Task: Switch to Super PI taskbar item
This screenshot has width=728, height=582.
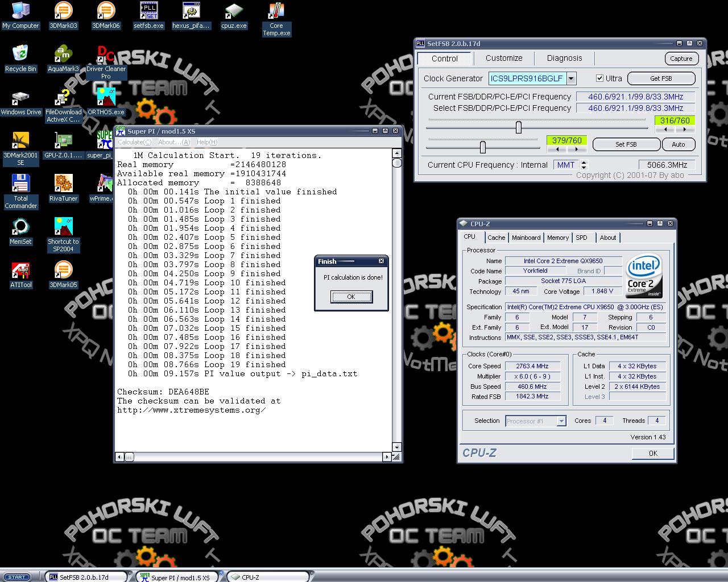Action: point(176,577)
